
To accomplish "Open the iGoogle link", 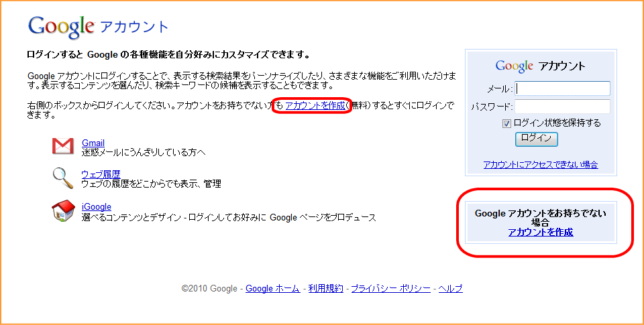I will pos(97,206).
